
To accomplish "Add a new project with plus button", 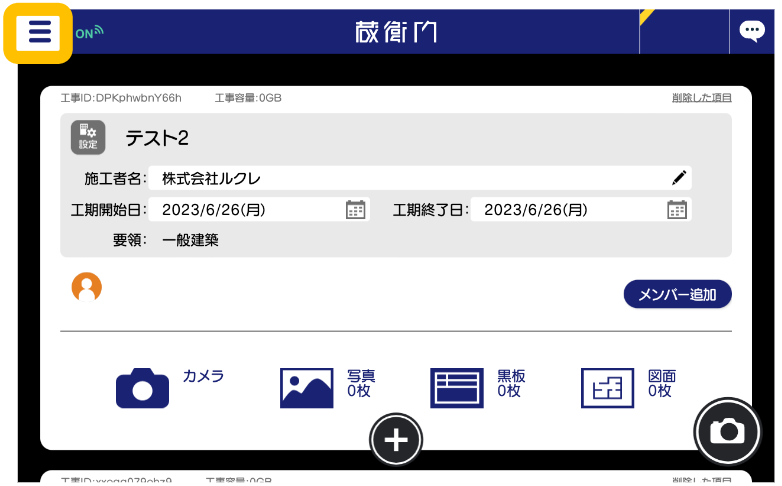I will point(396,440).
